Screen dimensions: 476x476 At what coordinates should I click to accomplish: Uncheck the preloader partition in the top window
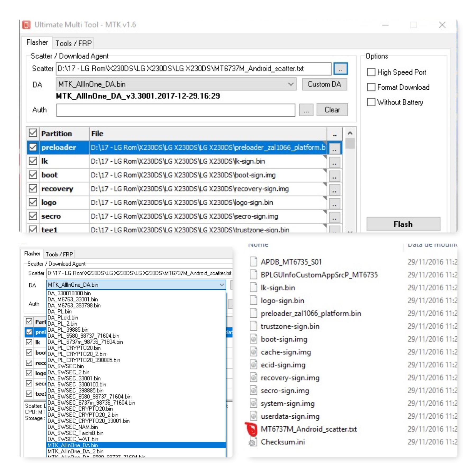tap(33, 147)
